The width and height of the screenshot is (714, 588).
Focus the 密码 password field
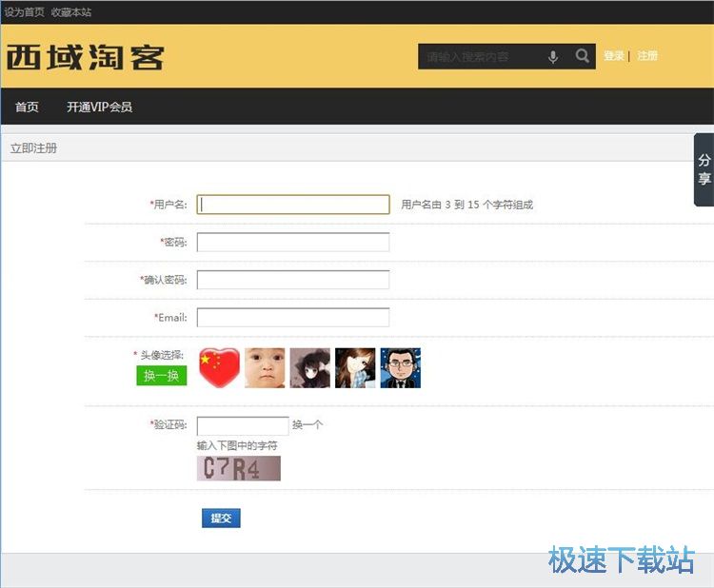(293, 242)
